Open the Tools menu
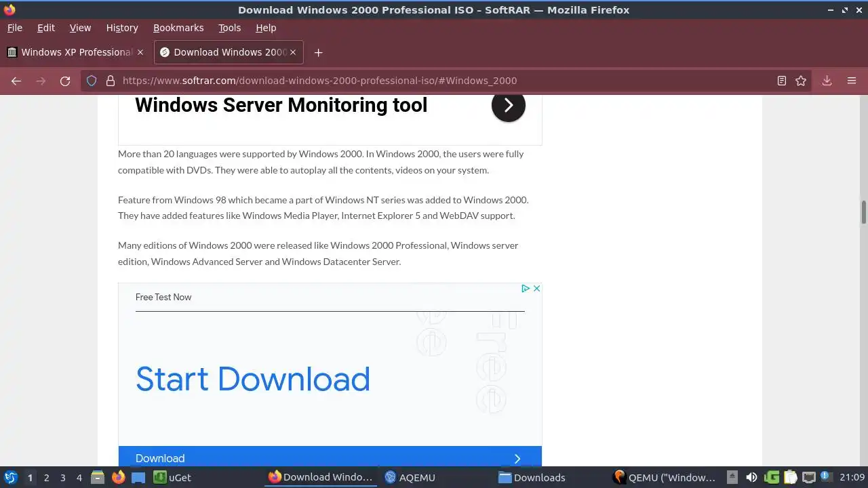 (x=230, y=28)
